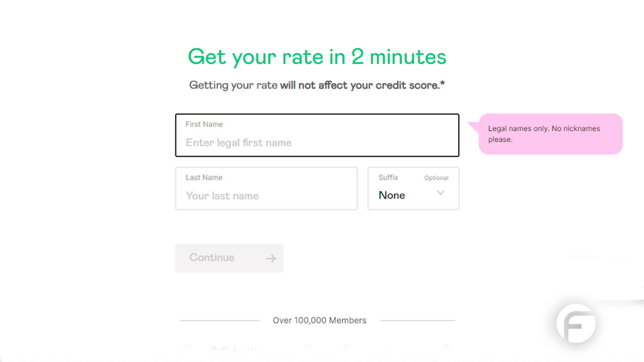Click the asterisk after the credit score note
The width and height of the screenshot is (644, 362).
point(443,83)
